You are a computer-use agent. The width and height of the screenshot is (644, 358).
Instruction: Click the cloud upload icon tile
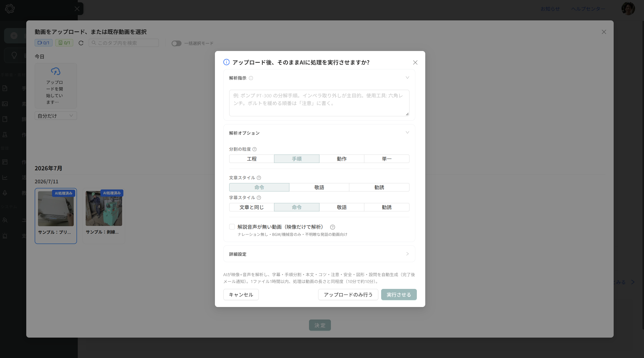point(56,86)
